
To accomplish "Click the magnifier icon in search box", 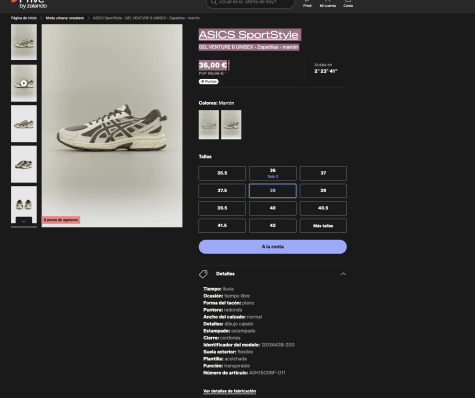I will (214, 2).
